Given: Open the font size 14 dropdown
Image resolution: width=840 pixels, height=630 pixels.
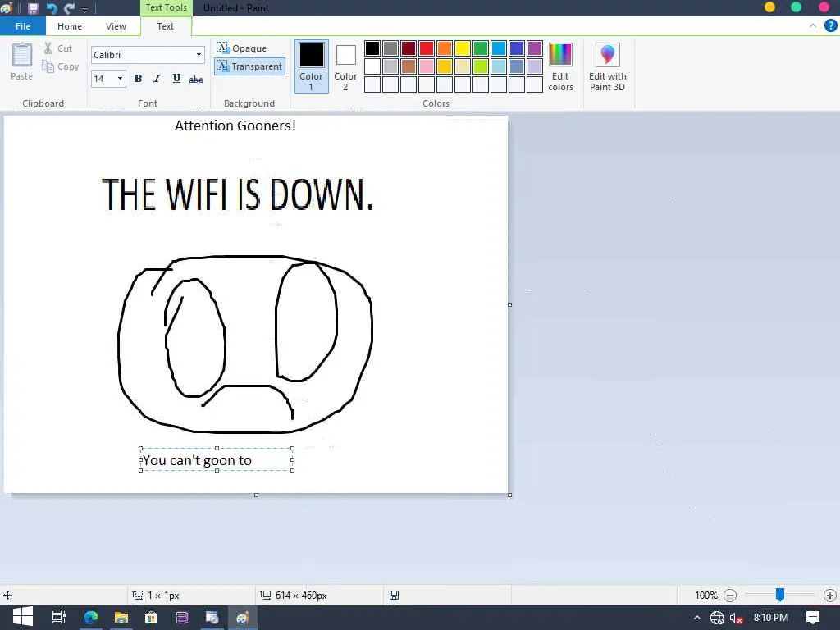Looking at the screenshot, I should pos(120,79).
